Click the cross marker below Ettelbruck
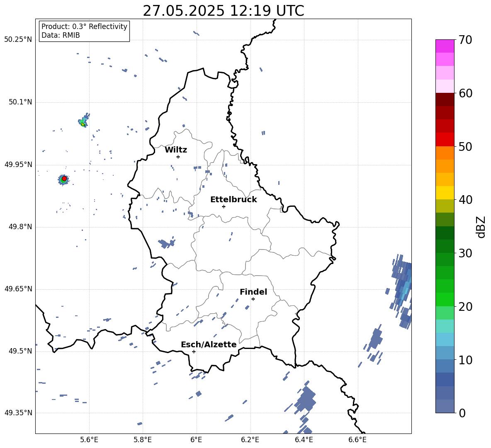 [224, 206]
